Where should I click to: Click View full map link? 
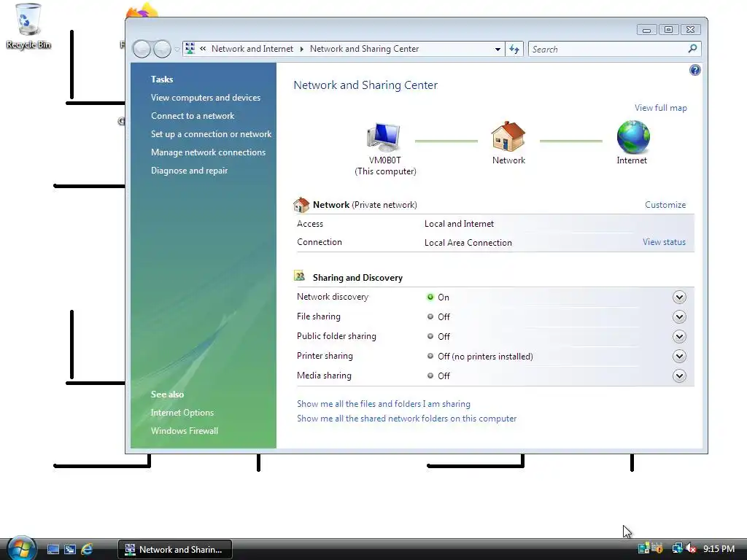point(660,108)
